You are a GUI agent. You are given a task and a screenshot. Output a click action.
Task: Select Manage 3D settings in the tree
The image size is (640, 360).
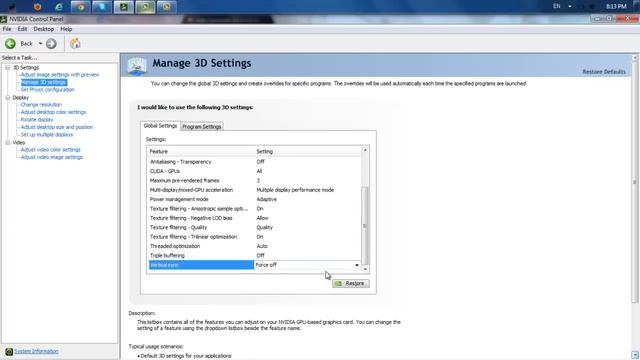coord(44,82)
